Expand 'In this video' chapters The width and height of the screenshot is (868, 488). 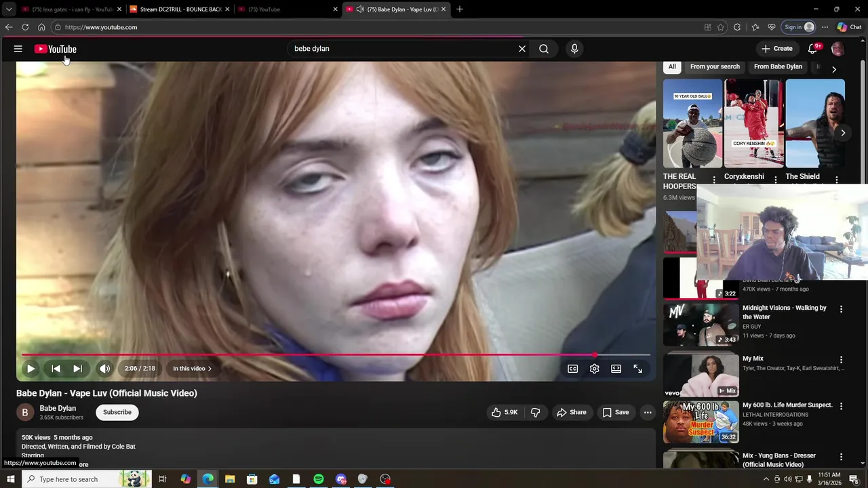point(192,369)
